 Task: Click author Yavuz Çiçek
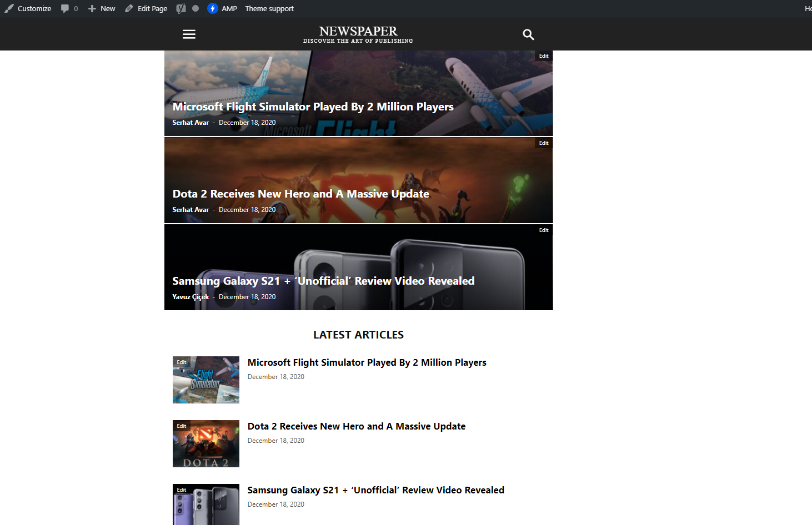pyautogui.click(x=191, y=297)
